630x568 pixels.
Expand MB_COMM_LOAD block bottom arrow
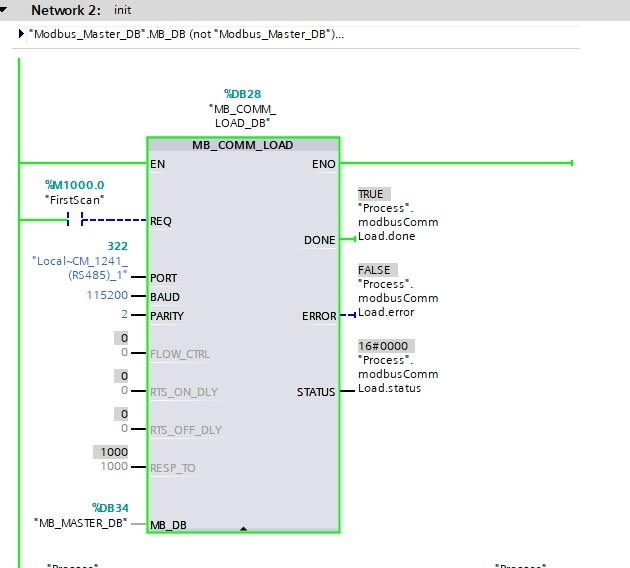click(x=243, y=529)
